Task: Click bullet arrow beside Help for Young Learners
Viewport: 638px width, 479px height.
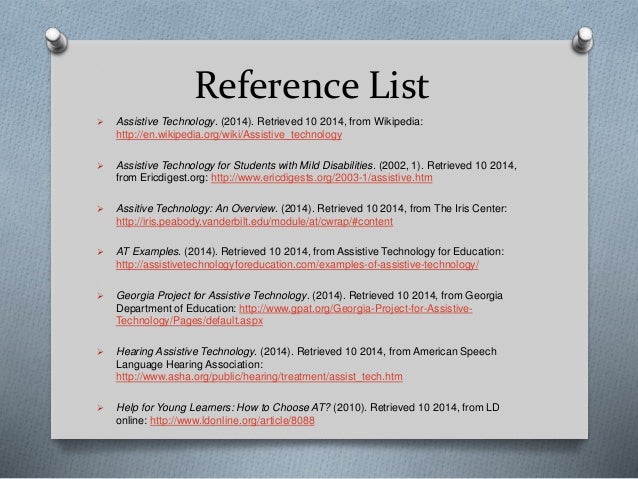Action: click(100, 408)
